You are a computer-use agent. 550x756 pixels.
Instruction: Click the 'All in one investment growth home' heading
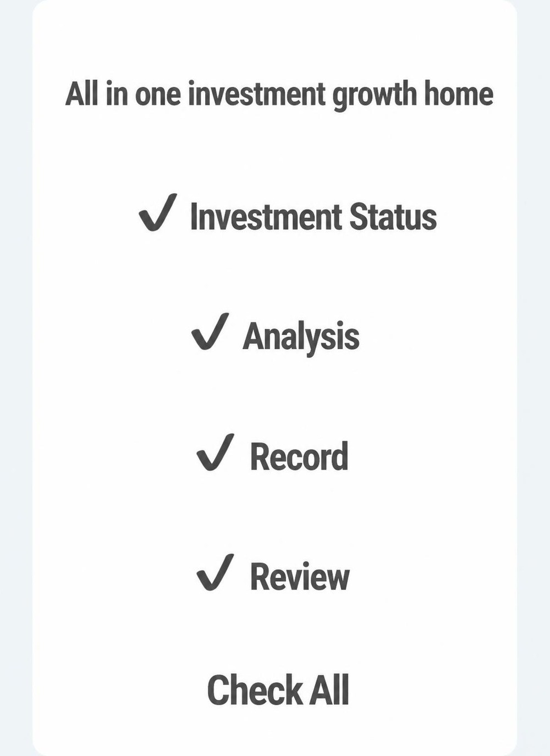[x=279, y=95]
